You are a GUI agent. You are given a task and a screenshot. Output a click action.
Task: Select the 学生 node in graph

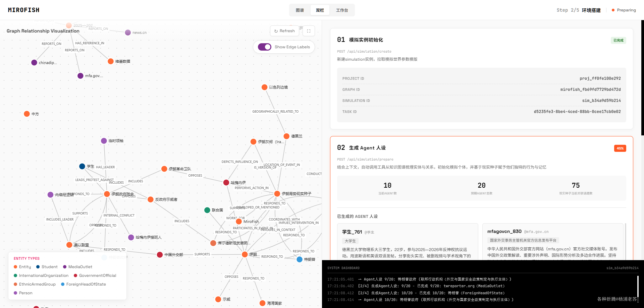click(82, 166)
